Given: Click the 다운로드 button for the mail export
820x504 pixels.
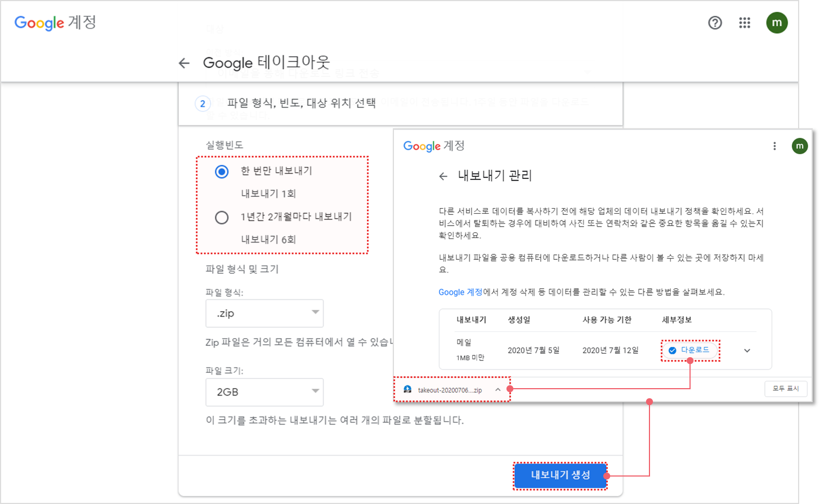Looking at the screenshot, I should click(x=689, y=350).
